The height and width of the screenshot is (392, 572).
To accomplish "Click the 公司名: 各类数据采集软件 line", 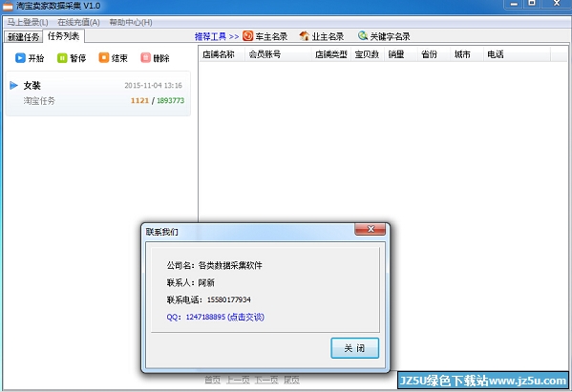I will (215, 265).
